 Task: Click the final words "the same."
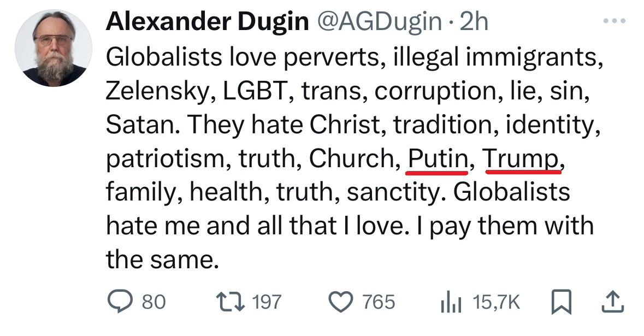(159, 259)
